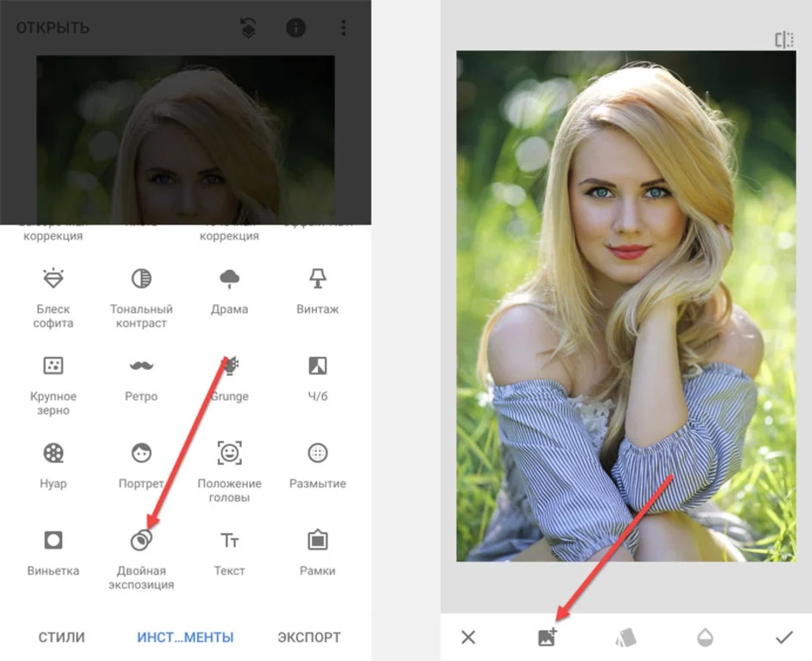Open the ЭКСПОРТ tab
The width and height of the screenshot is (812, 661).
pos(309,637)
